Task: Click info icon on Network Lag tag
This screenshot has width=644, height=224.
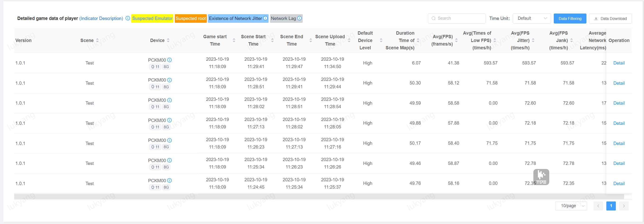Action: 299,18
